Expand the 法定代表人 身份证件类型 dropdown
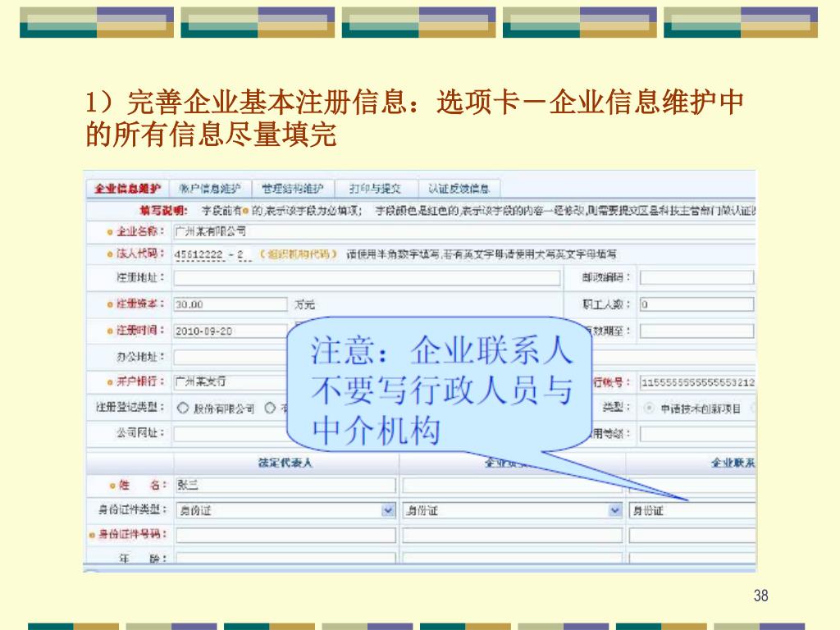 click(x=388, y=510)
